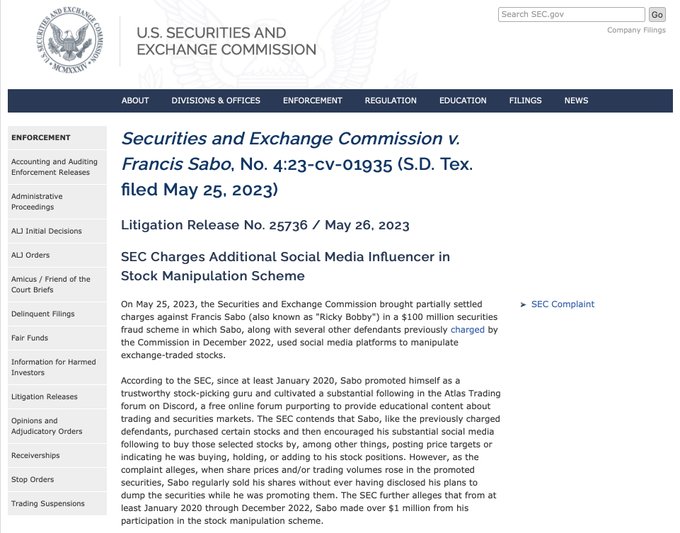Open Trading Suspensions sidebar link
Viewport: 680px width, 533px height.
tap(47, 503)
